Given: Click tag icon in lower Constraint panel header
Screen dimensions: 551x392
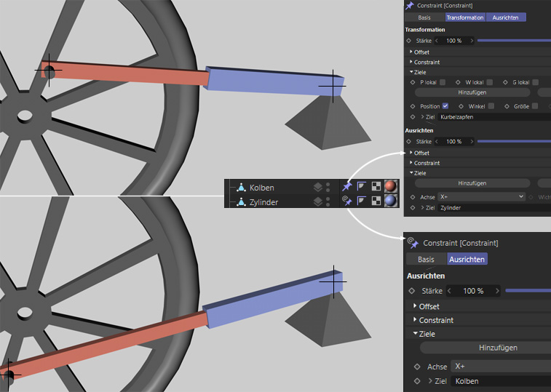Looking at the screenshot, I should point(413,242).
